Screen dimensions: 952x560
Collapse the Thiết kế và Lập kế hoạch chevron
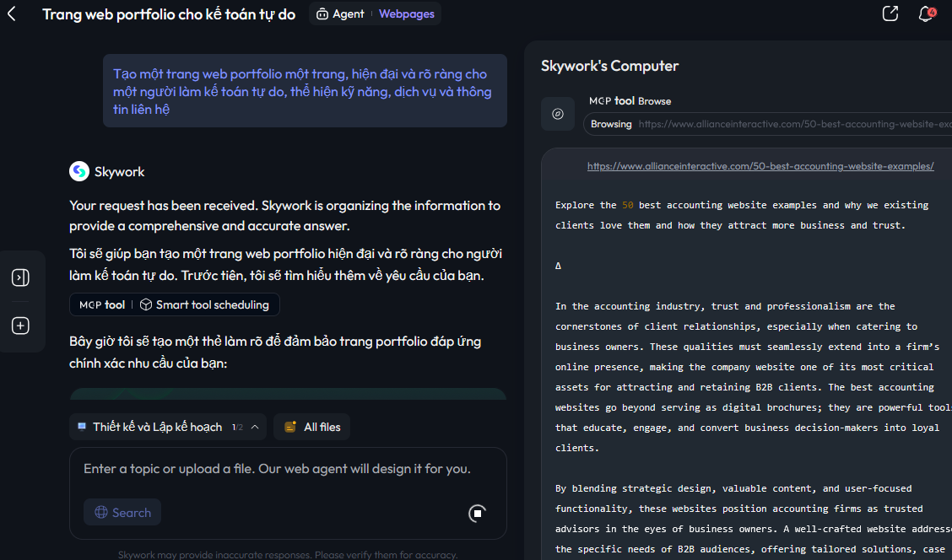point(255,427)
